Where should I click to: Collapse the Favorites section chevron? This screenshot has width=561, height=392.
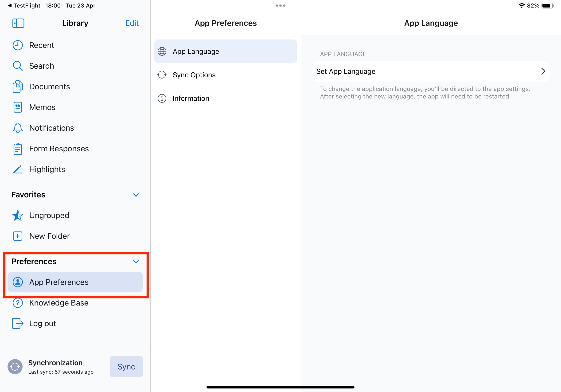coord(136,195)
